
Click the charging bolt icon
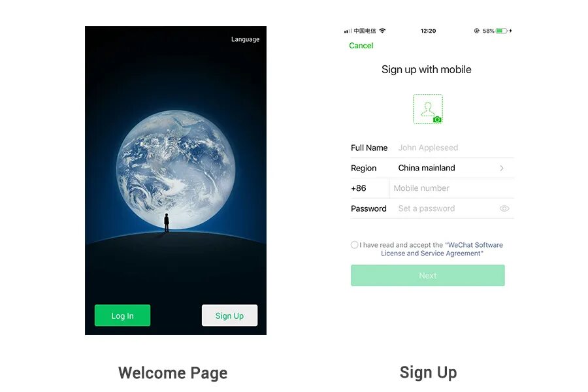coord(510,31)
